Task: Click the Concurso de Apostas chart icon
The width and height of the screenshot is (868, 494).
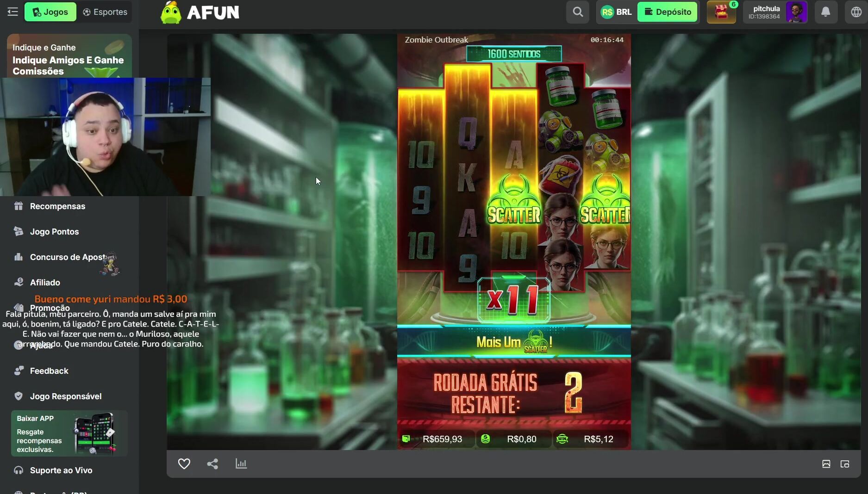Action: click(19, 257)
